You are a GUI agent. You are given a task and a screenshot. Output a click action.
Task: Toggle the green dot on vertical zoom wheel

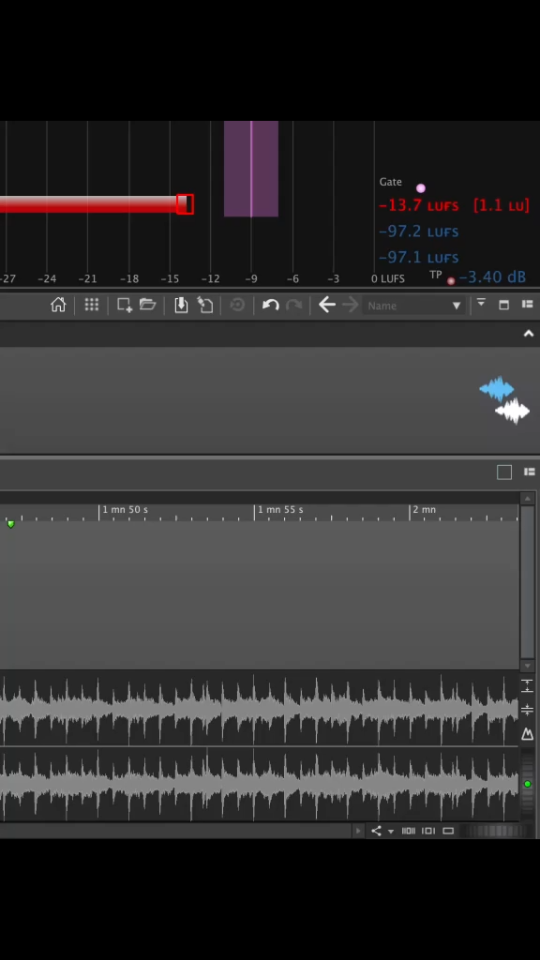[x=527, y=784]
